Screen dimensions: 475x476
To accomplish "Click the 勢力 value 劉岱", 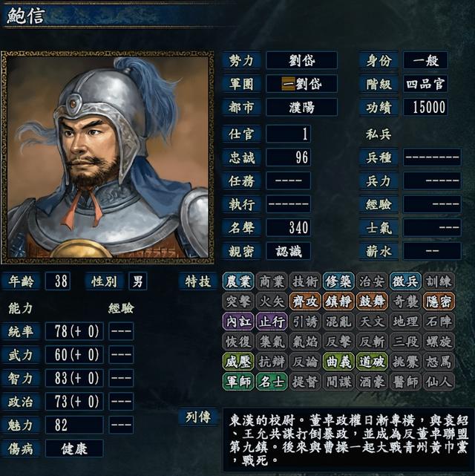I will click(x=301, y=60).
